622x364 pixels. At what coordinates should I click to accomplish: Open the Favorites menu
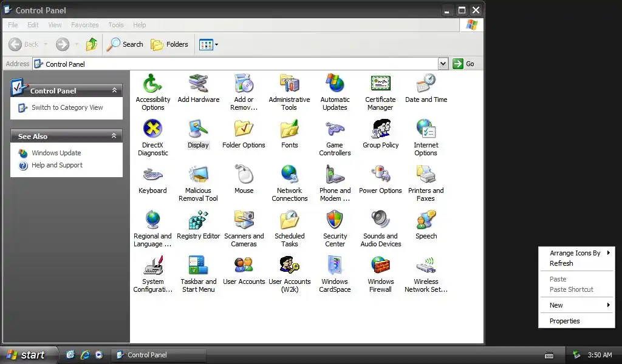(84, 25)
